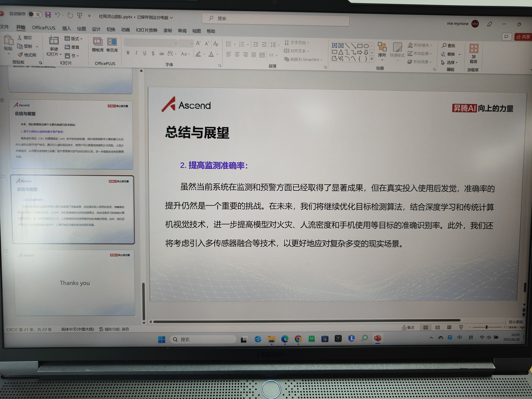Click the Bold formatting icon

pos(128,53)
